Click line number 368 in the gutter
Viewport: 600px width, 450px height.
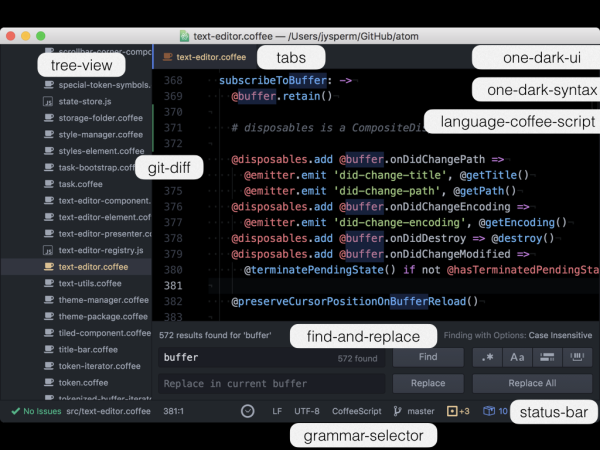173,80
